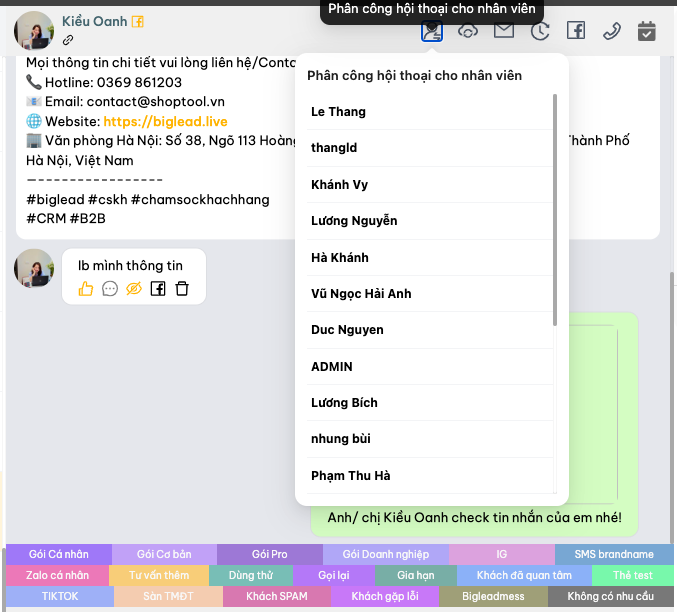Viewport: 677px width, 612px height.
Task: Open comment on Facebook via small icon
Action: (x=158, y=288)
